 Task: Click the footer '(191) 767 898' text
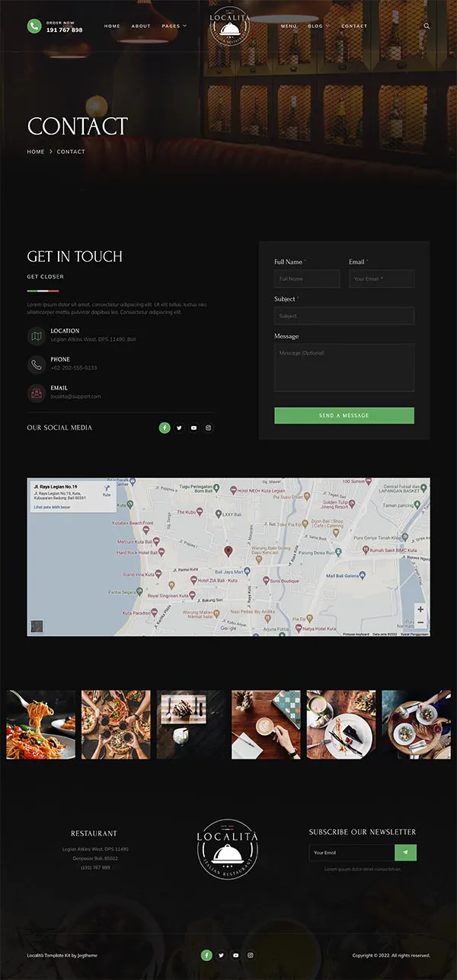[x=95, y=867]
